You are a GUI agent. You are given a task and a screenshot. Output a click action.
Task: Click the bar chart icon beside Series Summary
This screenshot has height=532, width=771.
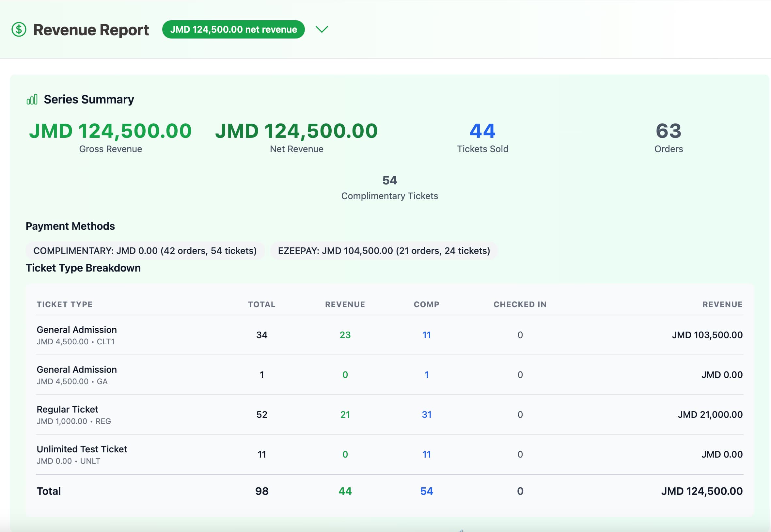(x=31, y=99)
